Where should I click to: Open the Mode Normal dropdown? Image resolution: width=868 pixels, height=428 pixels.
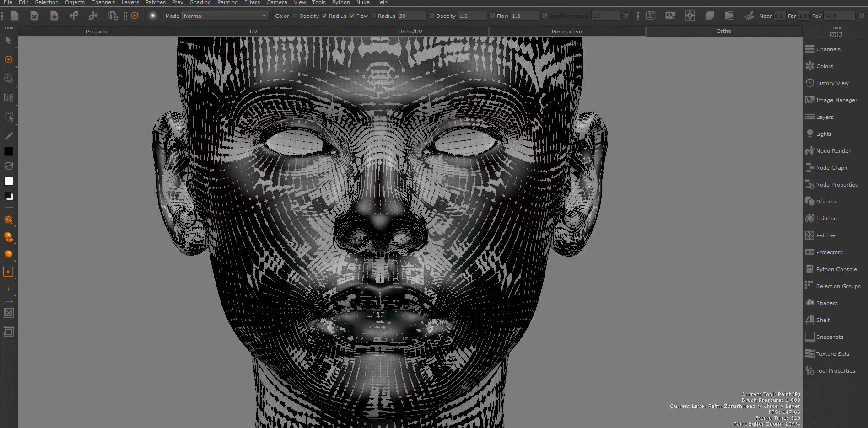tap(225, 16)
